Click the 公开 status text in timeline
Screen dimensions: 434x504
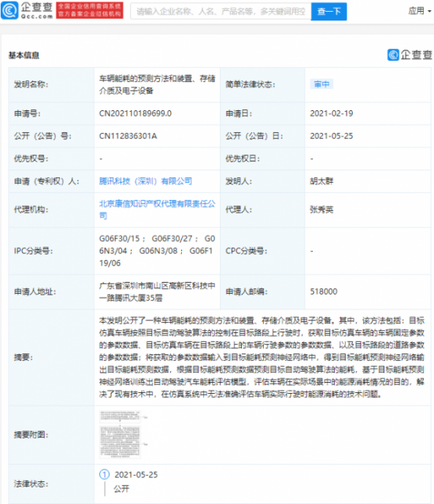[x=121, y=489]
